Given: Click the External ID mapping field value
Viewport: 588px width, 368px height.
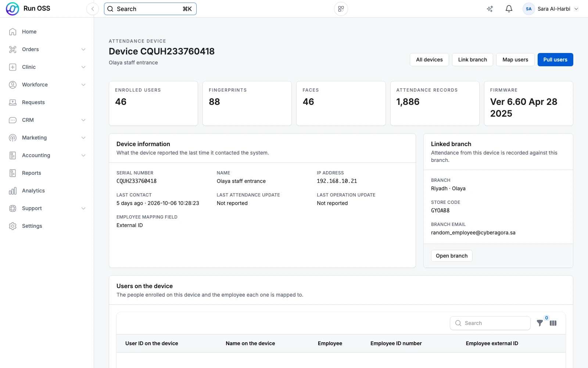Looking at the screenshot, I should [x=130, y=225].
